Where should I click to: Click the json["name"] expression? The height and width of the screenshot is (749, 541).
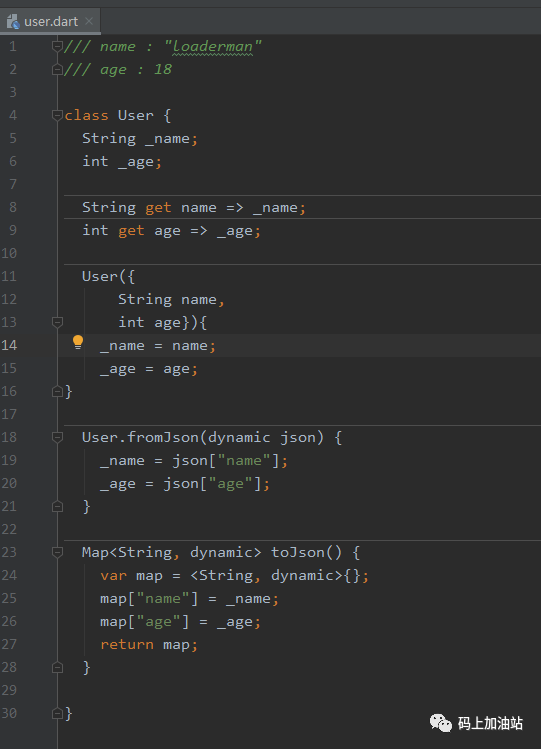226,460
